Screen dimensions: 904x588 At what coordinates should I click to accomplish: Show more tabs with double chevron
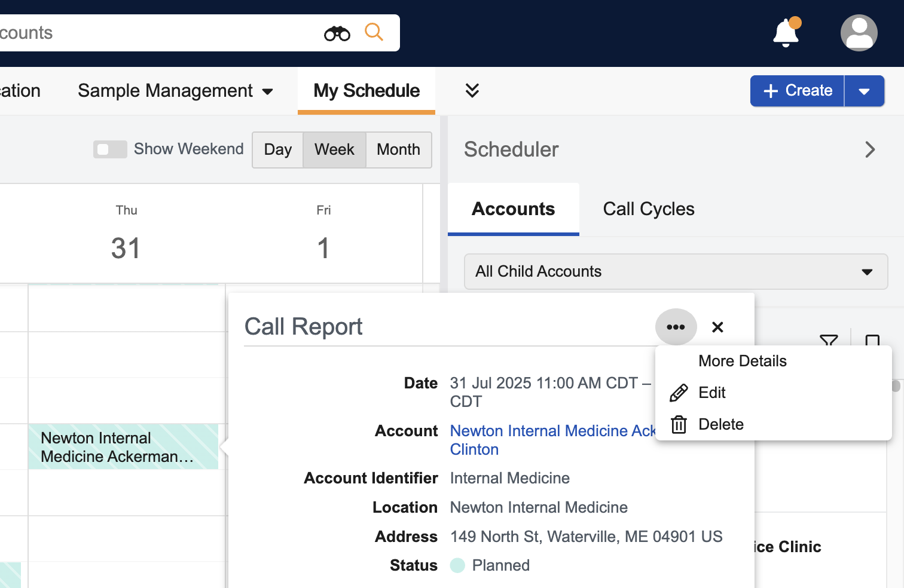[x=472, y=91]
